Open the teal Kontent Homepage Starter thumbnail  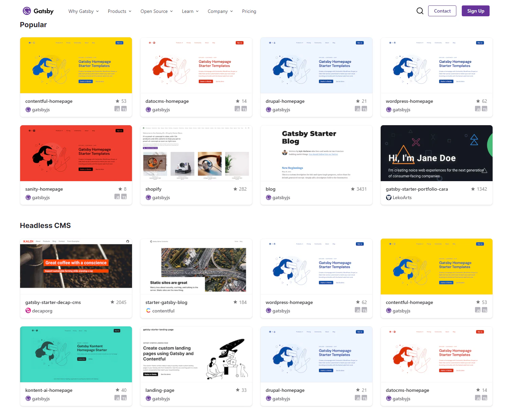click(76, 354)
